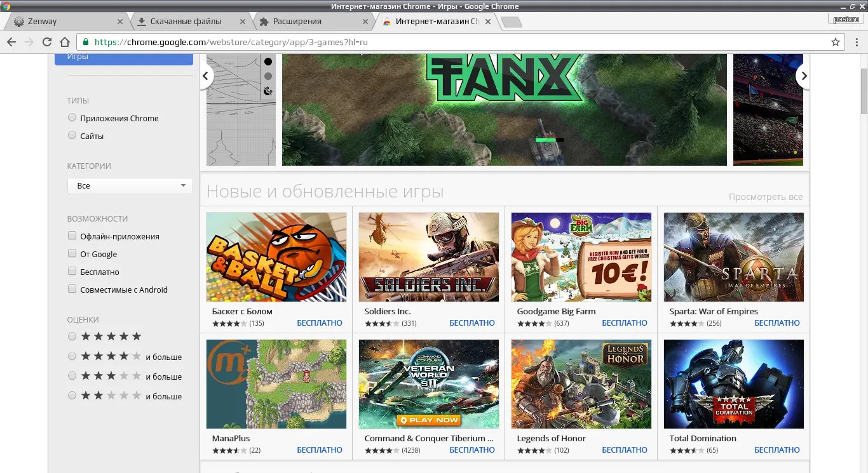Click БЕСПЛАТНО under Sparta: War of Empires

[777, 323]
